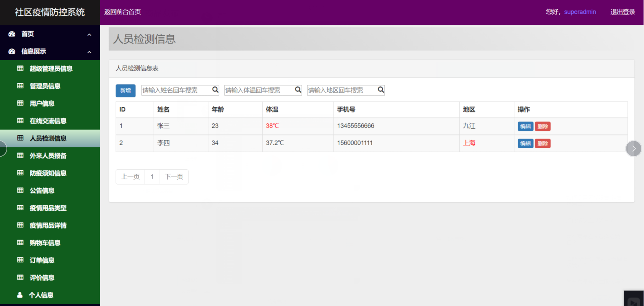This screenshot has width=644, height=306.
Task: Click the user icon beside 个人信息
Action: (x=20, y=295)
